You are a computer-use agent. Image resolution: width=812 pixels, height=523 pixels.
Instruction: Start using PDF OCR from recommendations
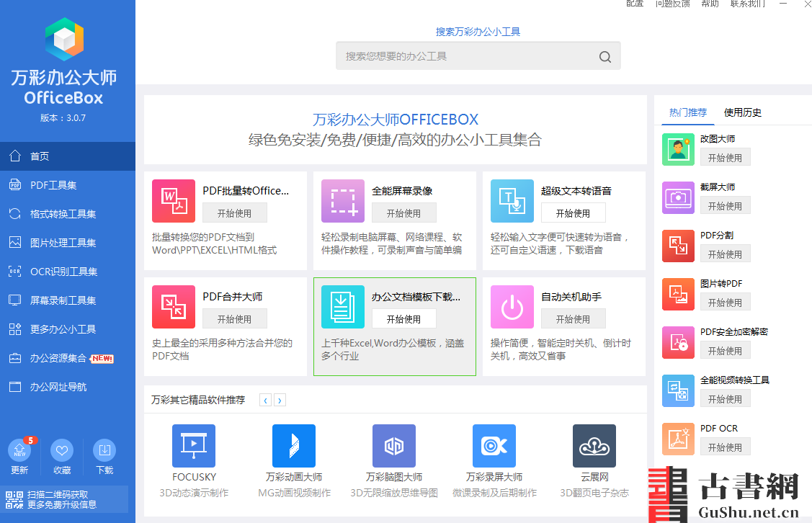tap(725, 447)
